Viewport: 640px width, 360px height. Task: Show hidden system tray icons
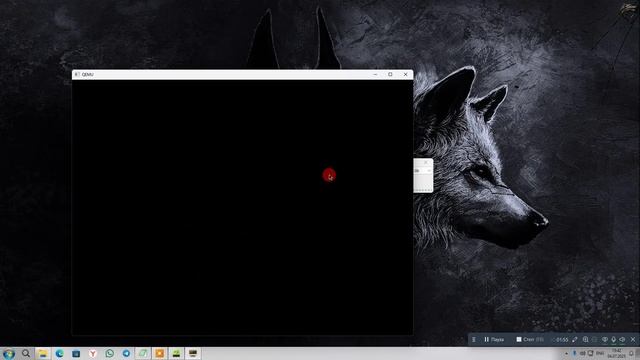click(567, 353)
